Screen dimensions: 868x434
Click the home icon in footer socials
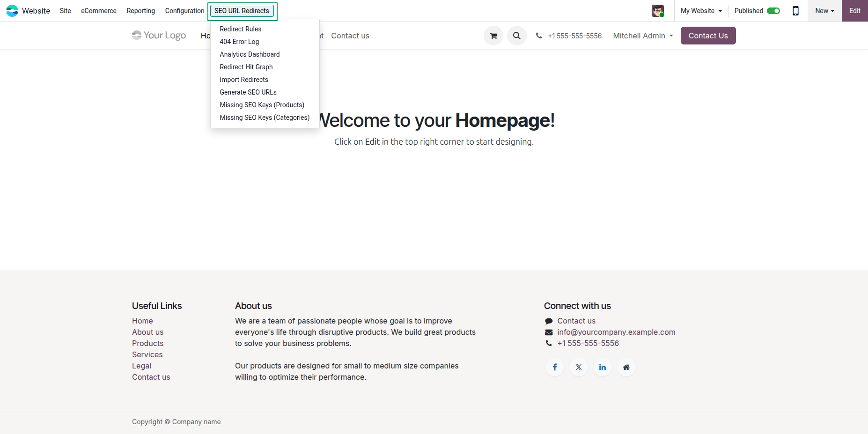click(626, 367)
